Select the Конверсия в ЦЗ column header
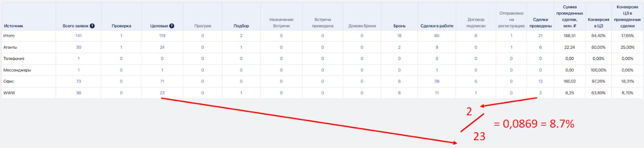 pyautogui.click(x=598, y=23)
